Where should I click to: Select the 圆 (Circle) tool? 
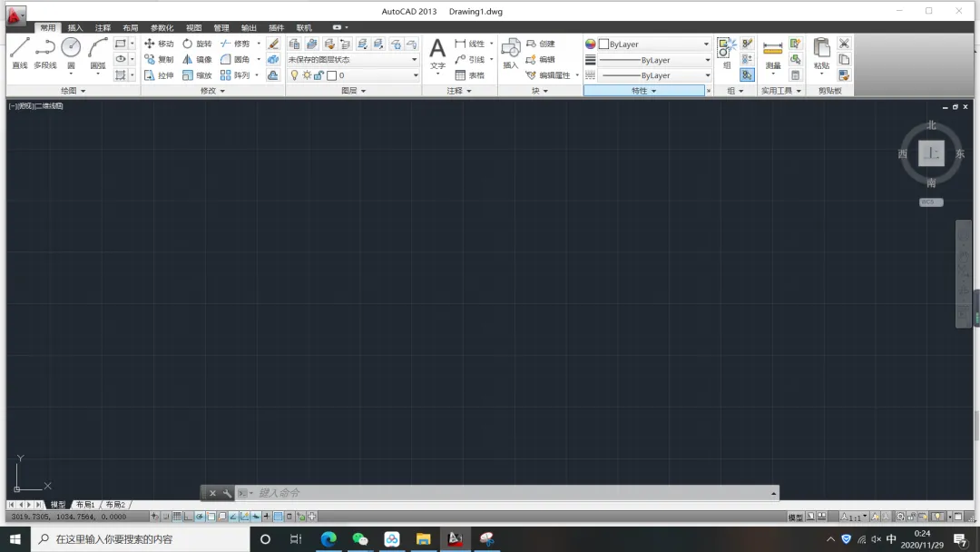71,54
